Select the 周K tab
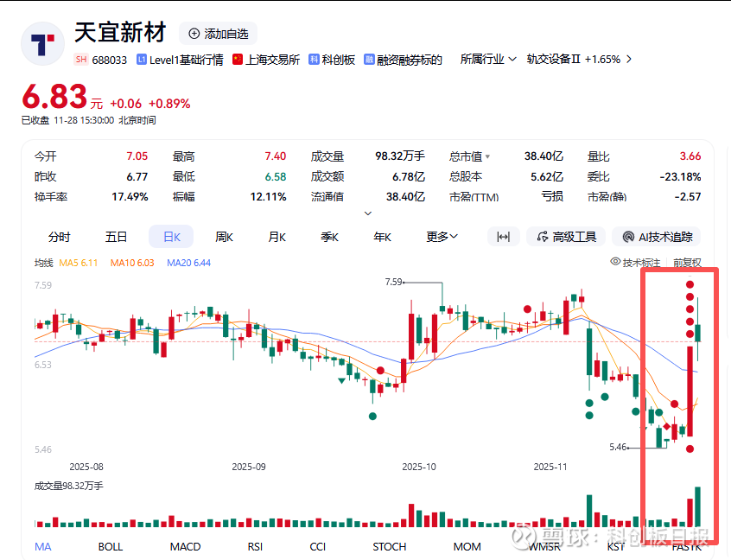This screenshot has height=560, width=731. tap(224, 237)
